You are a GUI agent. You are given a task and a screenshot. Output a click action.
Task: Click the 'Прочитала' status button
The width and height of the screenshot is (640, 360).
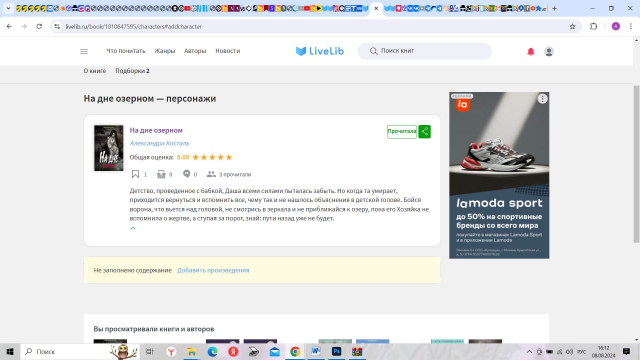[402, 131]
